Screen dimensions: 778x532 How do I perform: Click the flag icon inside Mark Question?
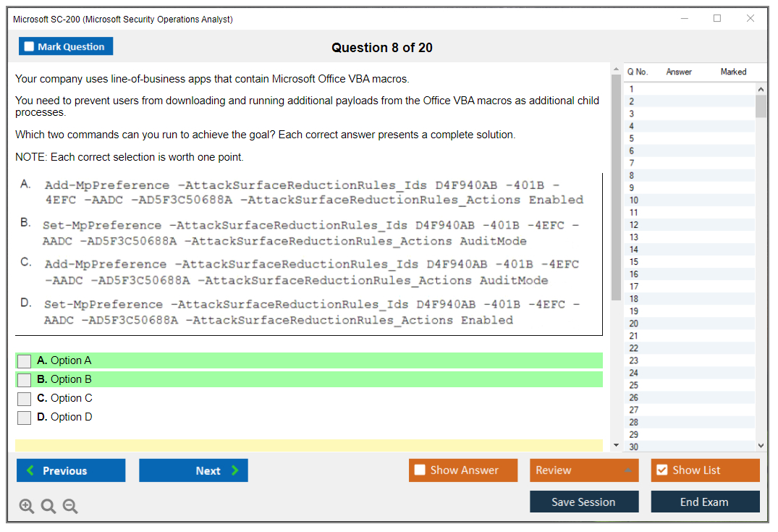tap(29, 46)
